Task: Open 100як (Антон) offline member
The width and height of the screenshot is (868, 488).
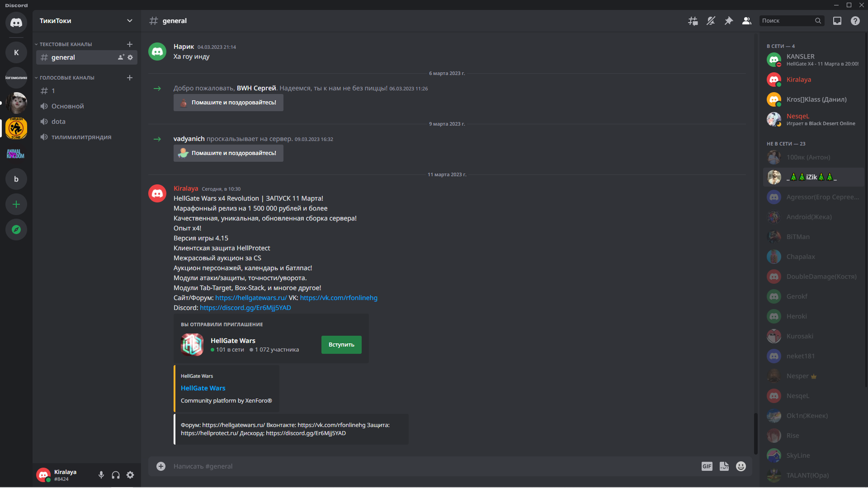Action: click(x=814, y=157)
